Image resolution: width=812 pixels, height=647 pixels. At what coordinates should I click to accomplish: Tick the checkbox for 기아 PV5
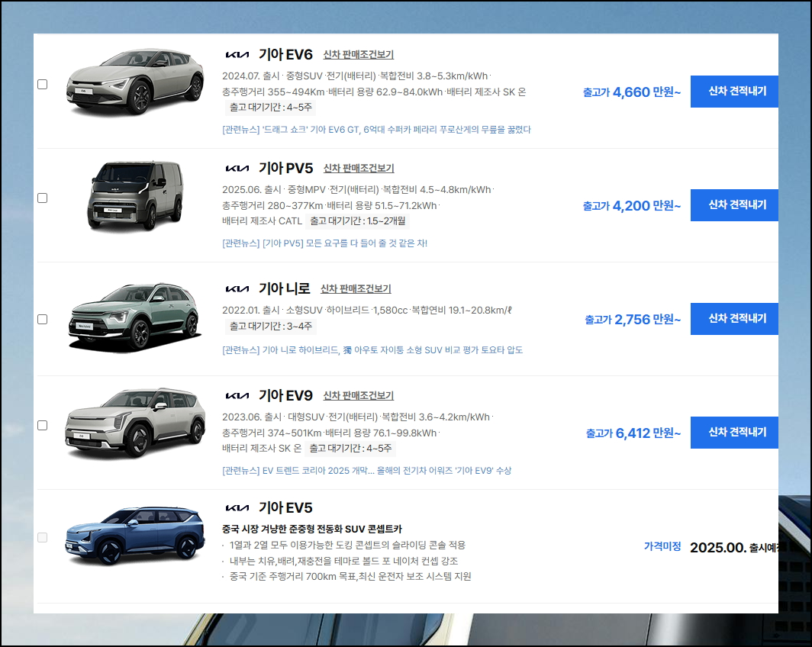[43, 198]
